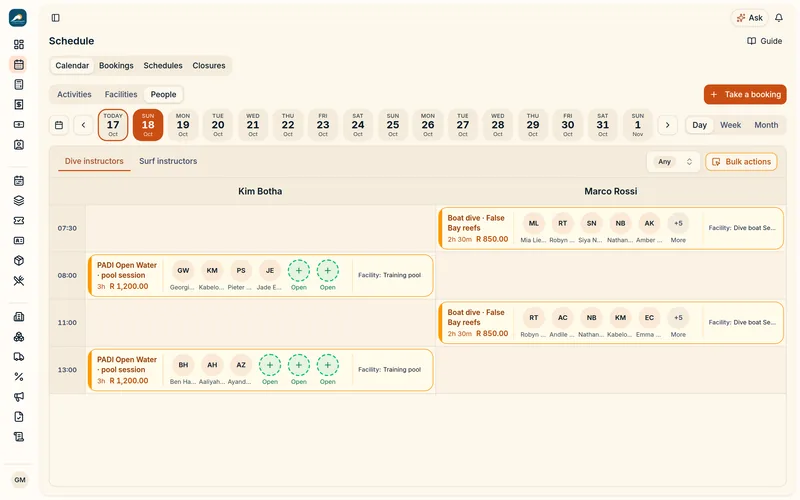Switch calendar grouping to Activities

tap(74, 94)
